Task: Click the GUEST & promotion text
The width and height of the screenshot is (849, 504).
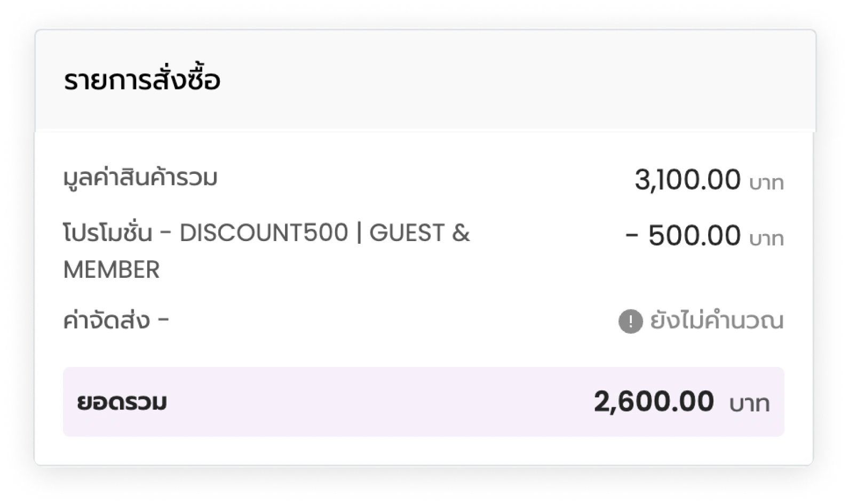Action: pyautogui.click(x=419, y=233)
